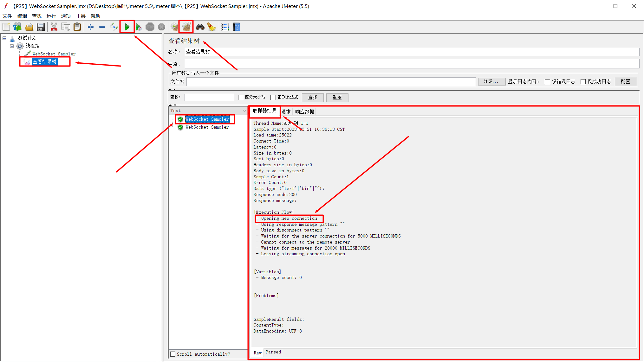This screenshot has width=644, height=362.
Task: Collapse all with minus icon
Action: click(x=102, y=27)
